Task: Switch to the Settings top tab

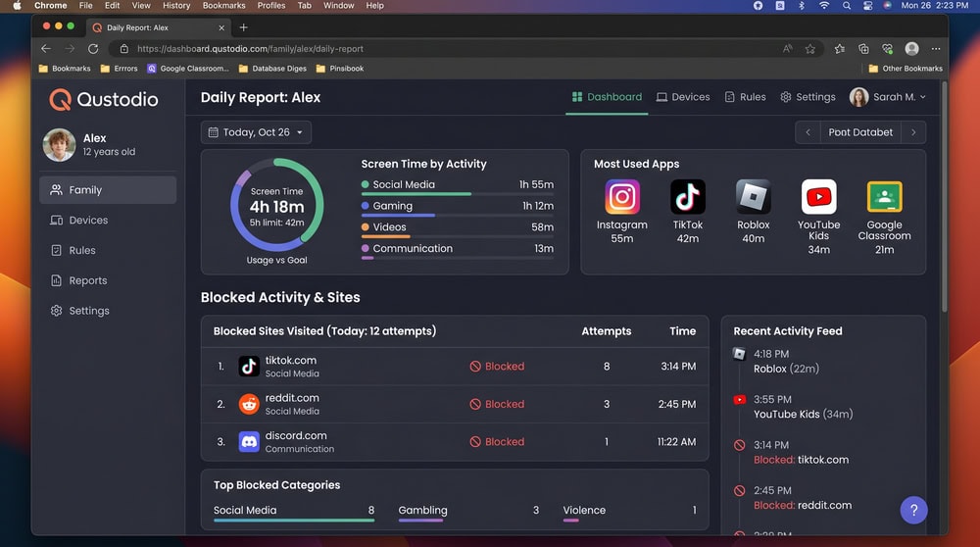Action: (808, 97)
